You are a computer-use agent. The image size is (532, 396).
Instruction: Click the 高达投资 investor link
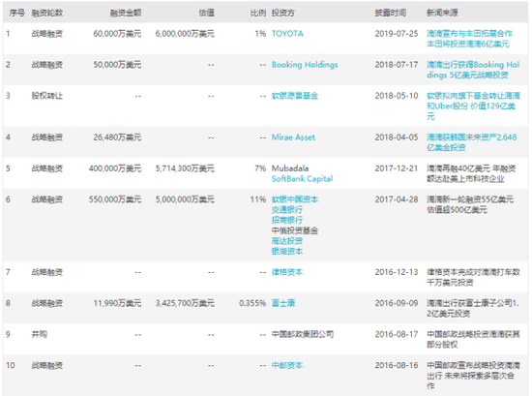click(x=286, y=241)
